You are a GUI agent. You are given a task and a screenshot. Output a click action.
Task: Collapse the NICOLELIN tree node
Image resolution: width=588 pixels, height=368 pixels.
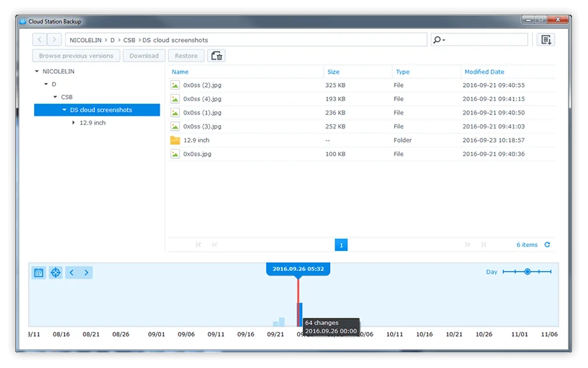pos(37,72)
